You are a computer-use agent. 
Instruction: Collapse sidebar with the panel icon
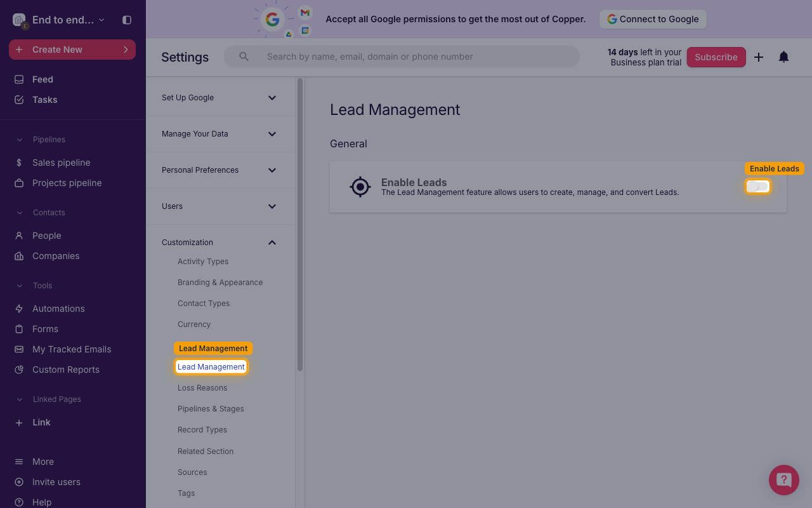point(127,20)
